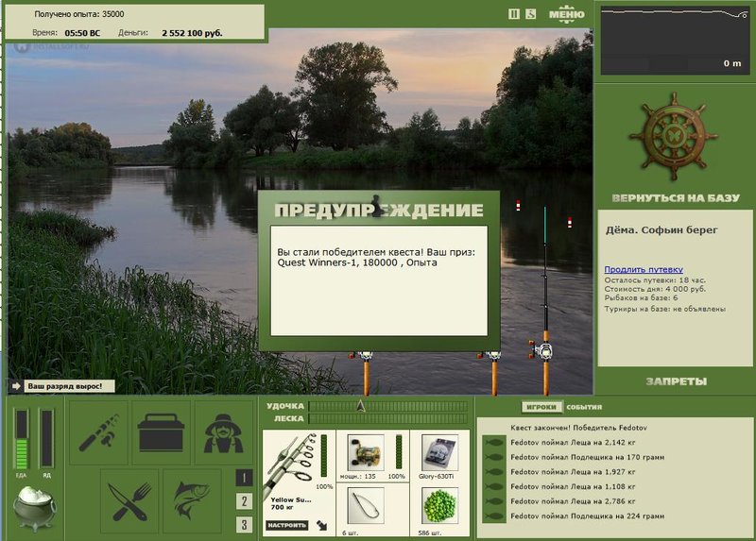
Task: Toggle the pause button
Action: click(x=514, y=14)
